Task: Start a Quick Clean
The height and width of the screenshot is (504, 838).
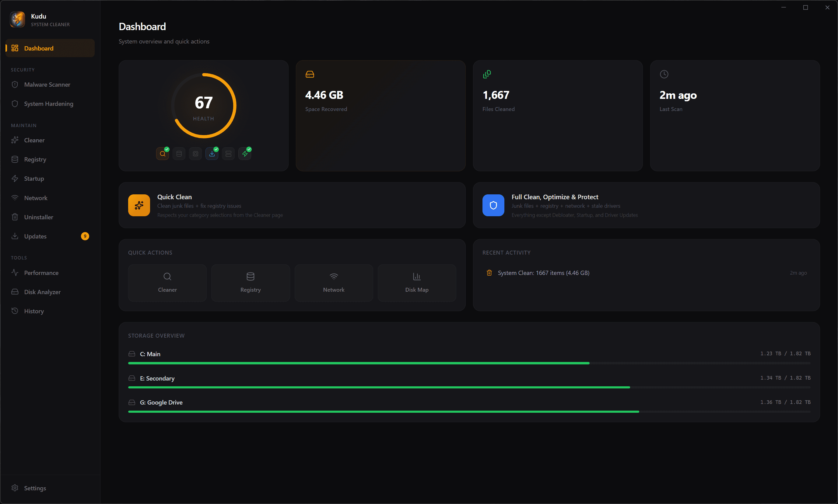Action: tap(292, 205)
